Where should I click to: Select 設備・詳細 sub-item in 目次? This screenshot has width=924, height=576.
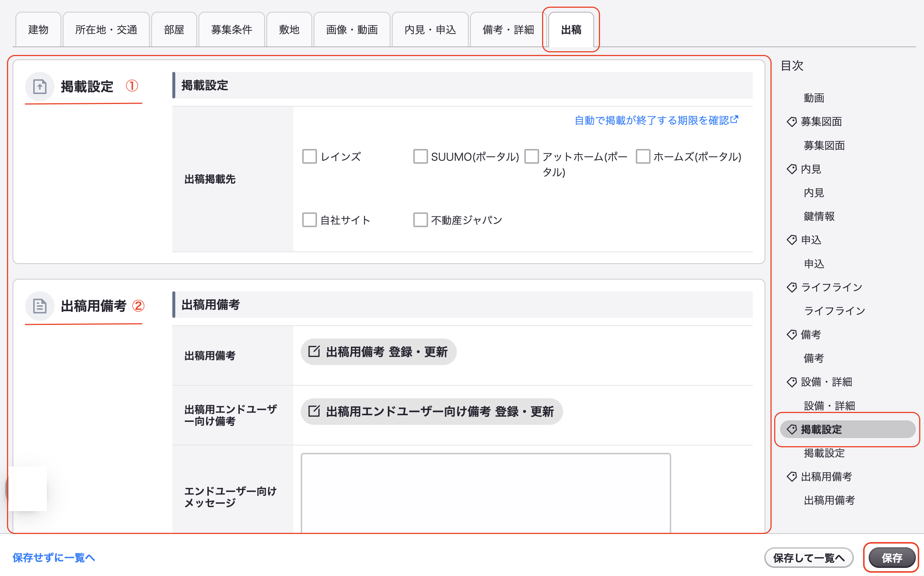tap(830, 406)
